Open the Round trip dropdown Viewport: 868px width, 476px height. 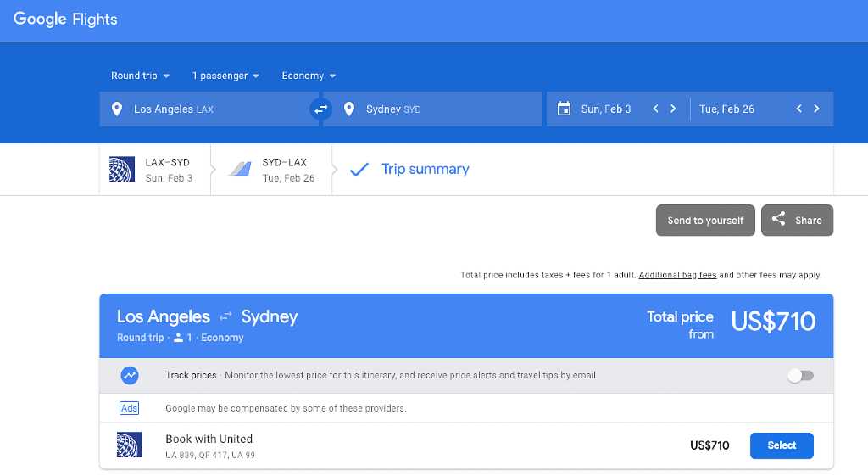[x=140, y=76]
